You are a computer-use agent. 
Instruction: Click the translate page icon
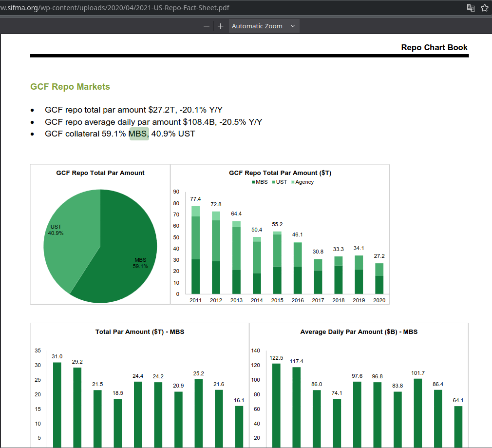click(471, 7)
